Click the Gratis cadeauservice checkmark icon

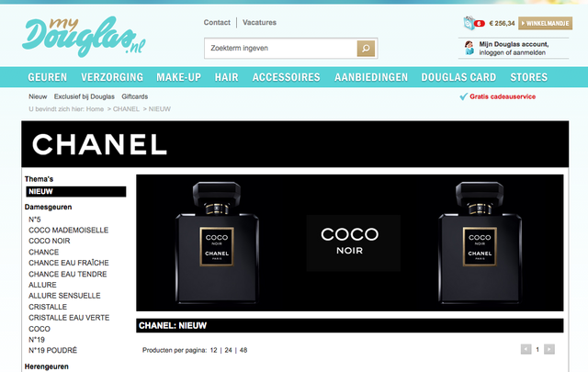pyautogui.click(x=463, y=96)
